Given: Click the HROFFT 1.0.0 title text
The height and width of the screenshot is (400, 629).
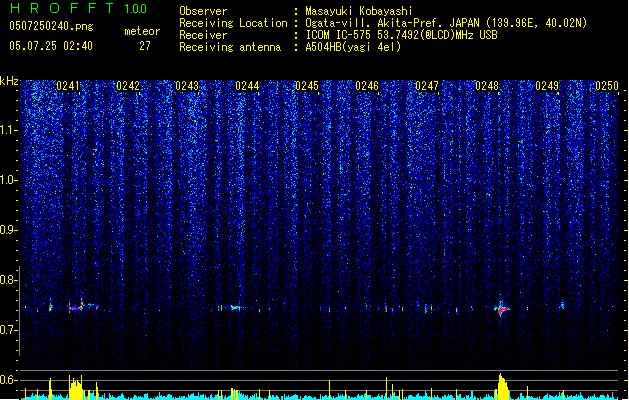Looking at the screenshot, I should tap(78, 8).
